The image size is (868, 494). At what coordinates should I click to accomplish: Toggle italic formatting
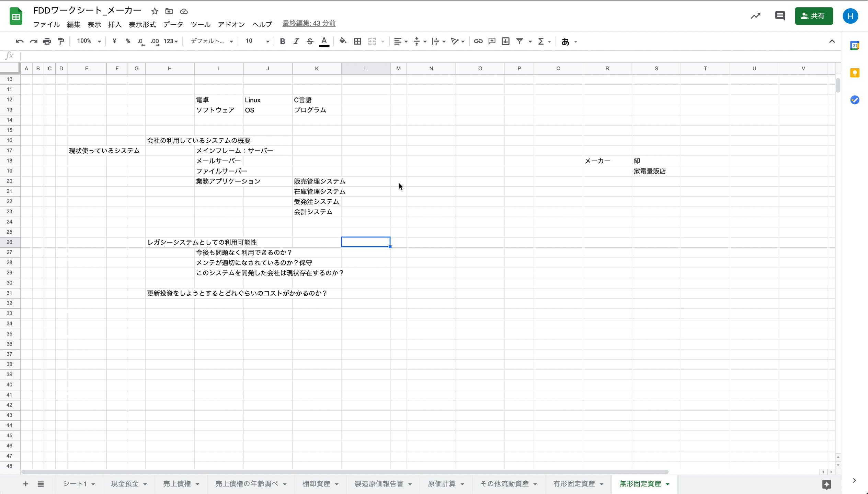[296, 41]
